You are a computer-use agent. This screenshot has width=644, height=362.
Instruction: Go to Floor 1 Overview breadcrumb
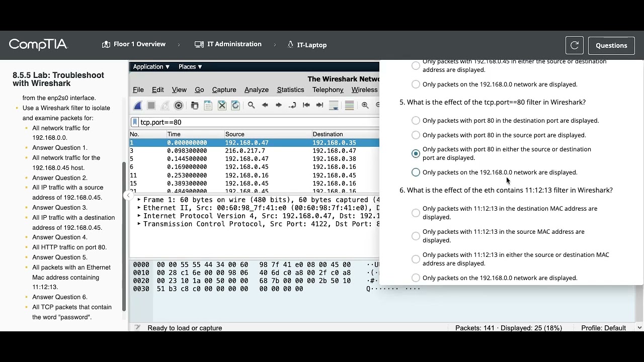[x=134, y=44]
